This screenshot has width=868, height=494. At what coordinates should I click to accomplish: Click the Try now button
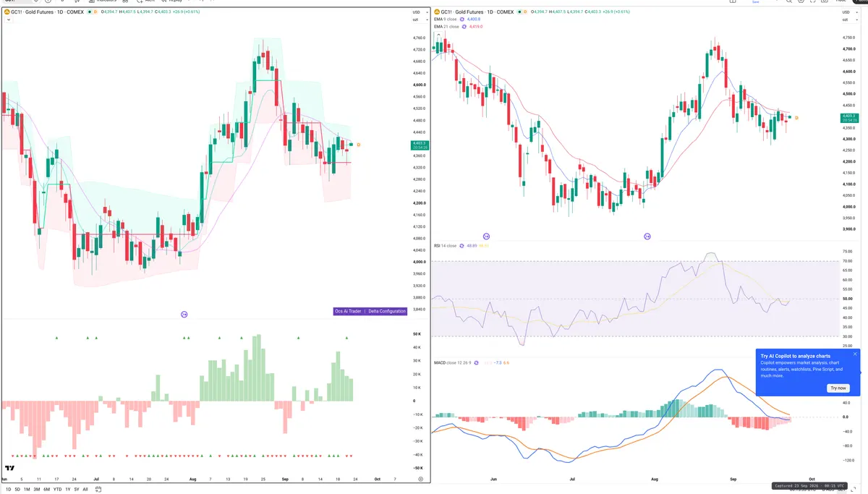pyautogui.click(x=838, y=388)
